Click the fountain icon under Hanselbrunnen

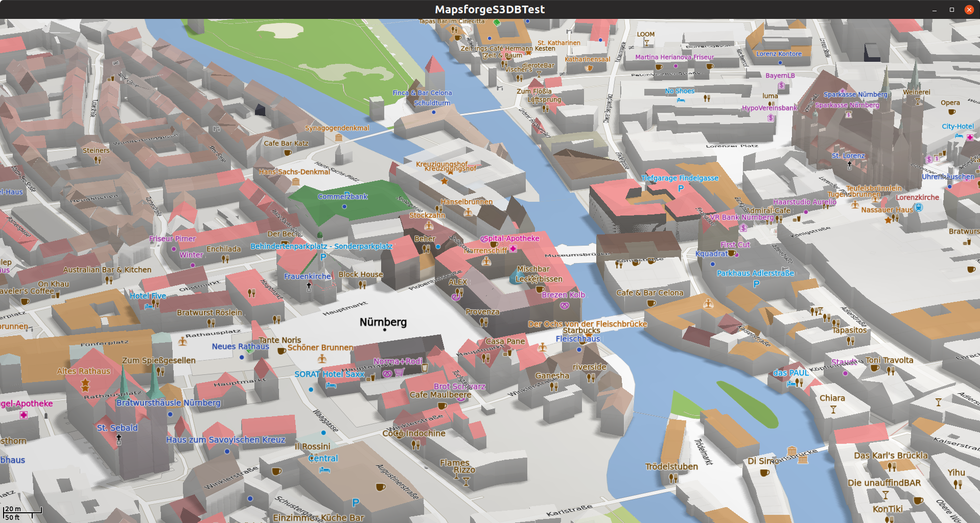[x=468, y=212]
